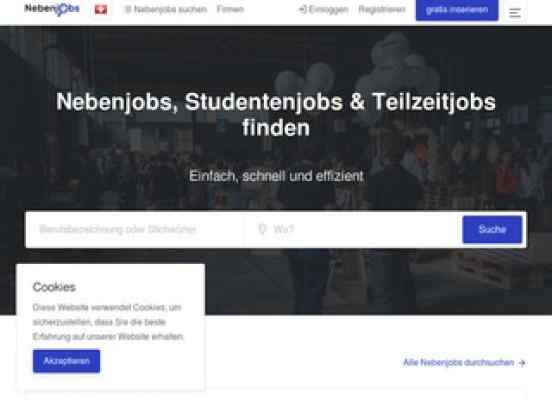Open the hamburger menu icon
The height and width of the screenshot is (400, 552).
[x=515, y=13]
